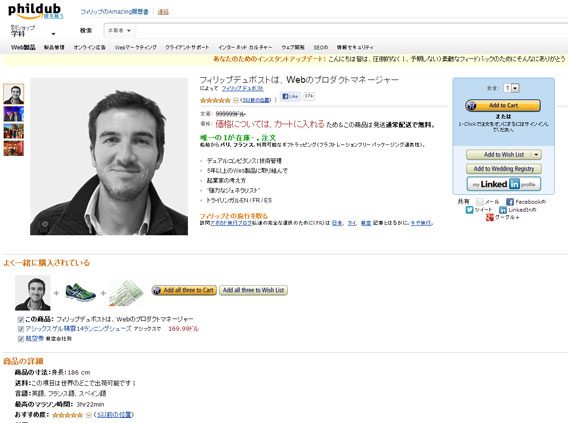568x423 pixels.
Task: Open reviews link in product details
Action: (x=114, y=415)
